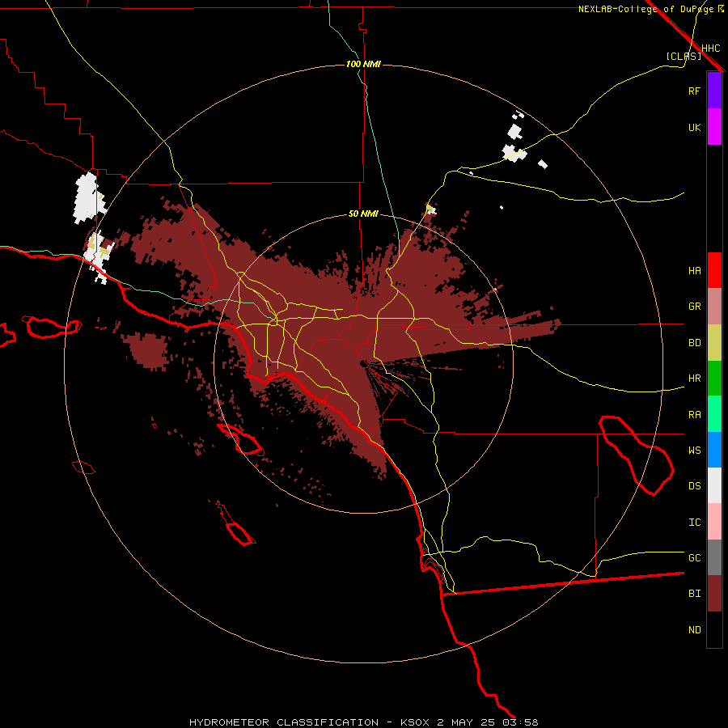Click the gray GC legend swatch
This screenshot has width=728, height=728.
714,557
